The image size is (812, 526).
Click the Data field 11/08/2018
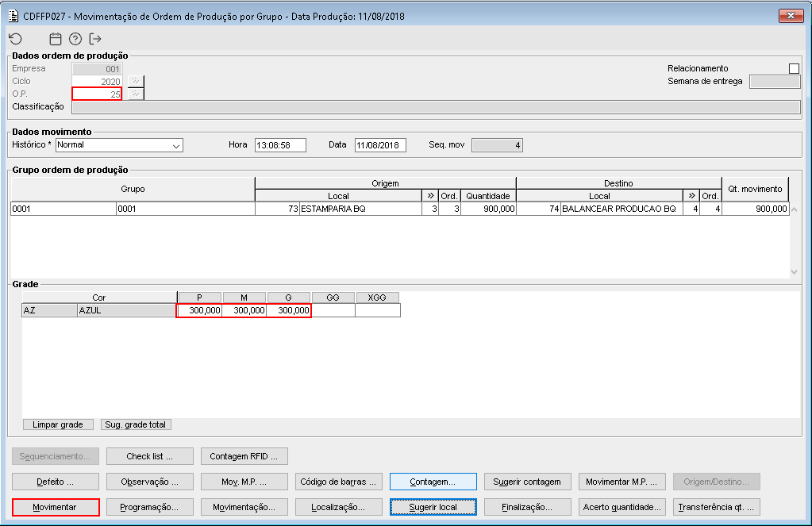[x=380, y=145]
